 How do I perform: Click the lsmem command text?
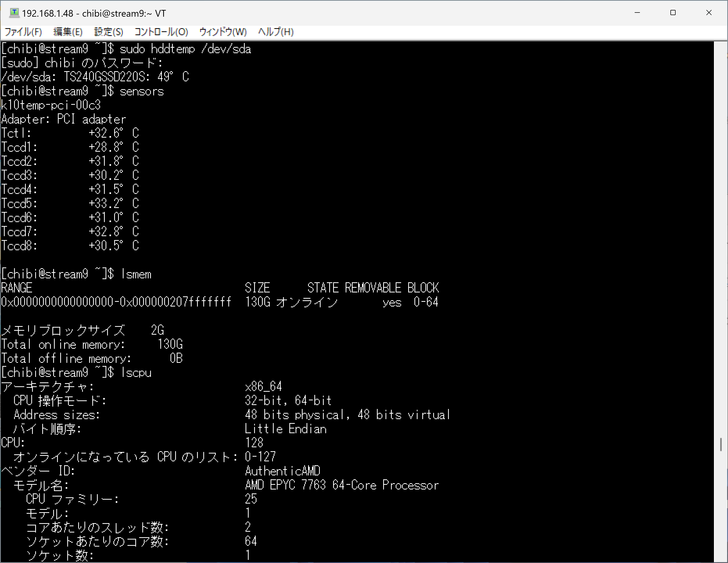pos(136,274)
